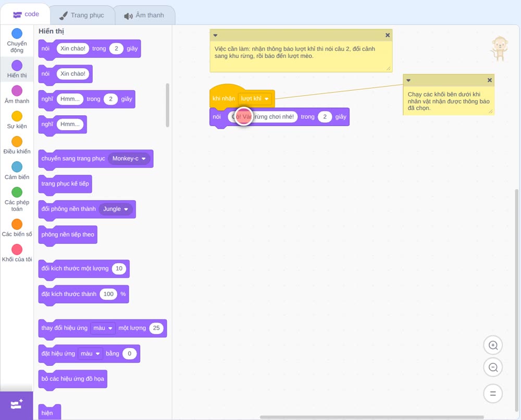Click the Việc cần làm comment text
This screenshot has height=420, width=521.
pos(295,53)
